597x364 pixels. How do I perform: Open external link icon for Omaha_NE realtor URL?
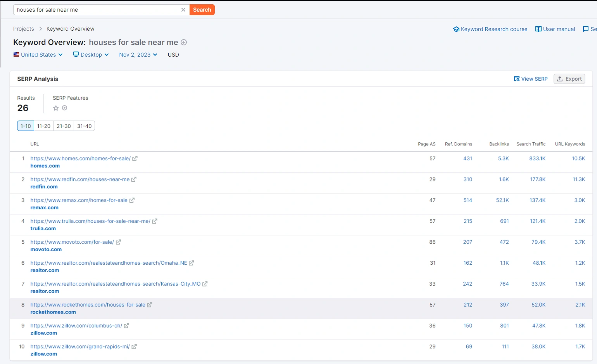[191, 263]
